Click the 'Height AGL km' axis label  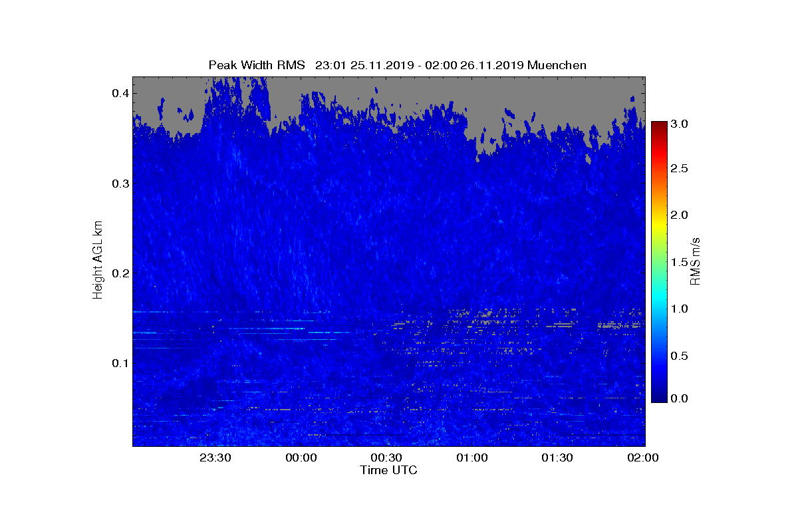click(x=98, y=261)
